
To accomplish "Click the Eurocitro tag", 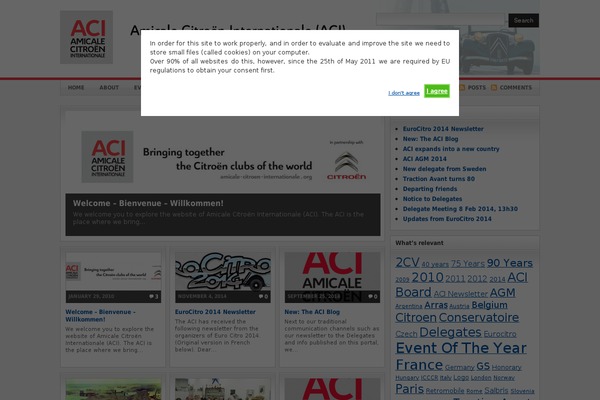I will point(500,334).
